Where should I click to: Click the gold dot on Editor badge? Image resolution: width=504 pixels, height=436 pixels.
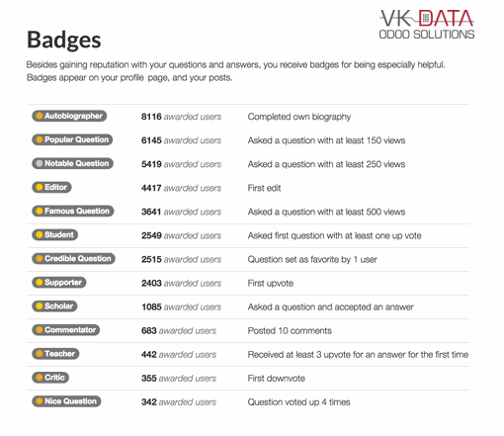40,187
